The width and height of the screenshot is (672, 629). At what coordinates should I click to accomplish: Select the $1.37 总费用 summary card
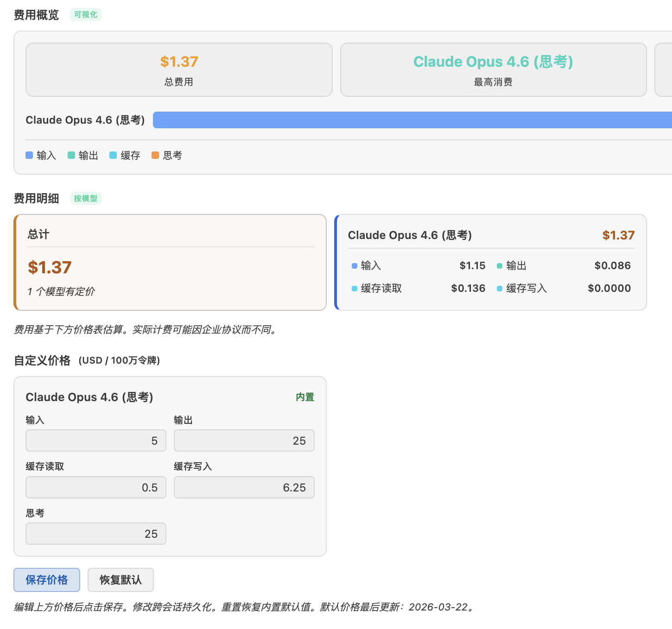coord(179,70)
